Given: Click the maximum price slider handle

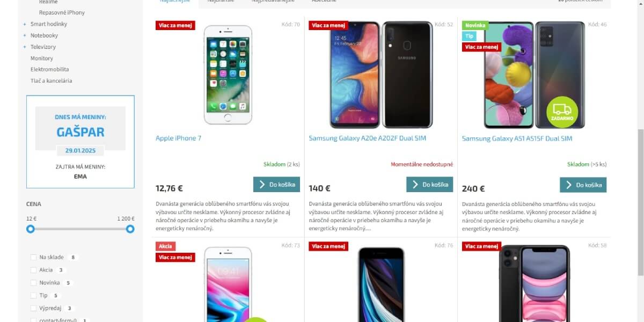Looking at the screenshot, I should [130, 229].
